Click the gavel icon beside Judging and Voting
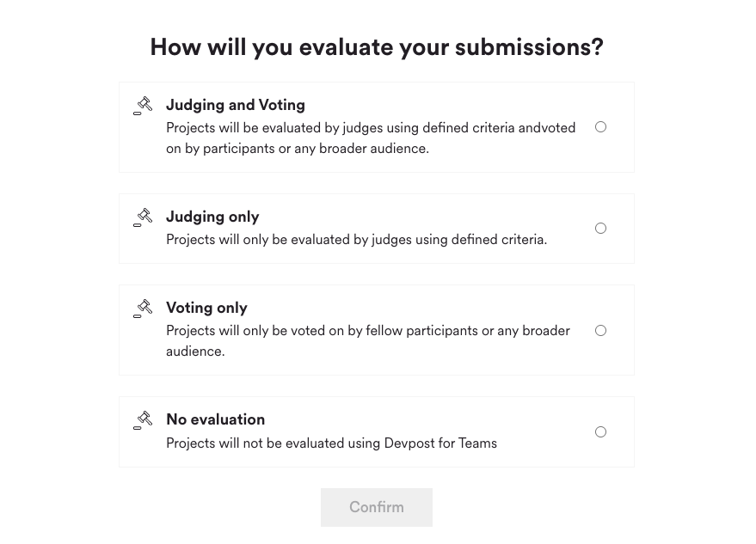Image resolution: width=756 pixels, height=544 pixels. [x=143, y=106]
